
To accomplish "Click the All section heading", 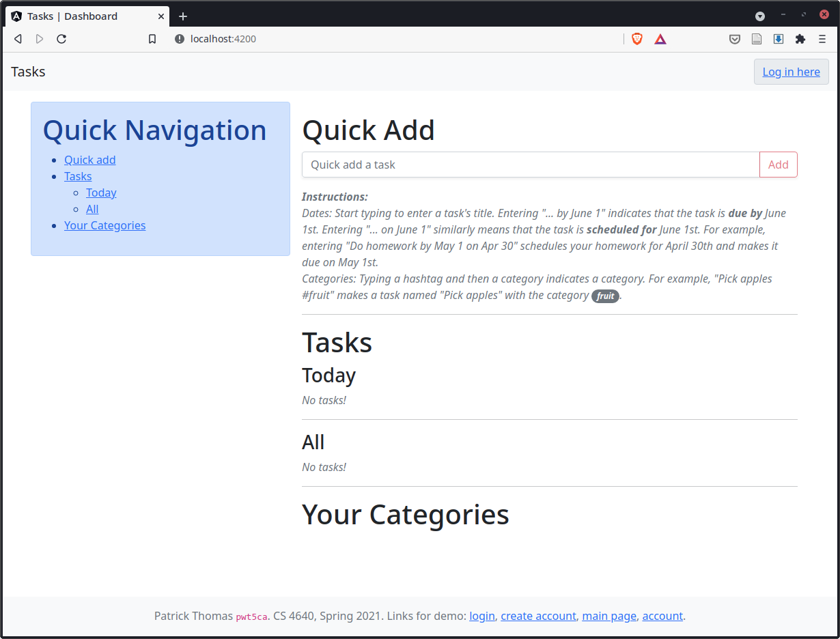I will tap(313, 442).
